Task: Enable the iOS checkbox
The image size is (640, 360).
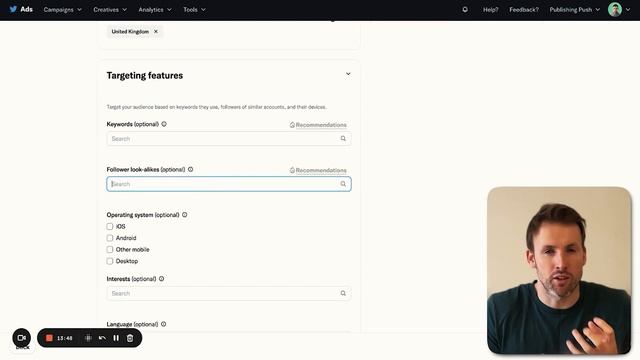Action: click(x=110, y=227)
